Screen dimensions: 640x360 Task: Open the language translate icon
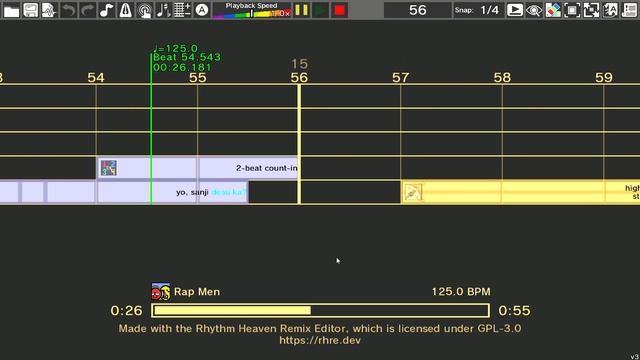coord(610,10)
